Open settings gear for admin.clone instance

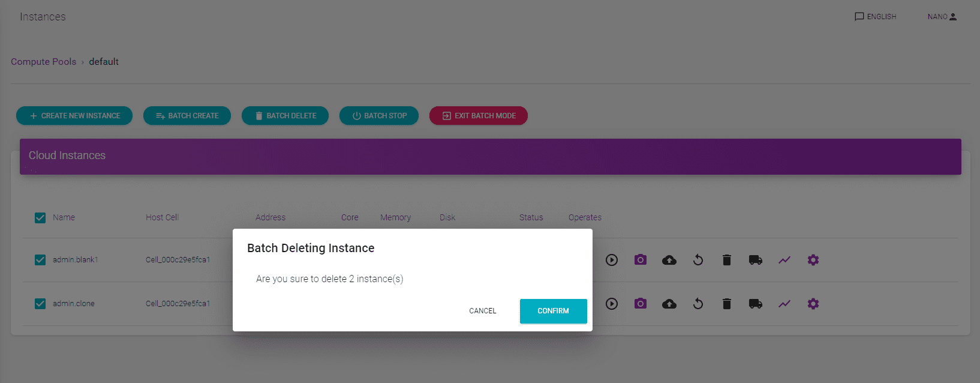pyautogui.click(x=813, y=304)
